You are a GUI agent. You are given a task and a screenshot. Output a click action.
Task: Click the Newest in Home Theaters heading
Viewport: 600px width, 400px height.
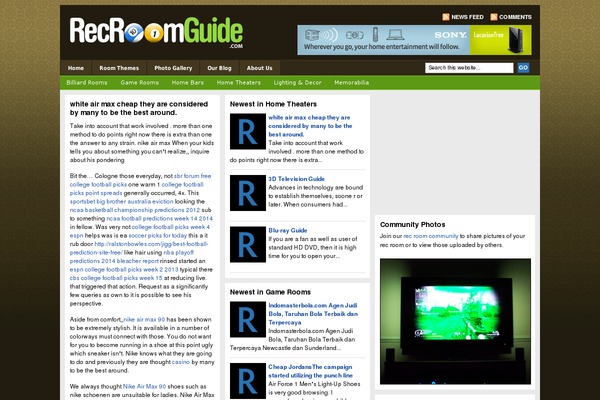[273, 104]
